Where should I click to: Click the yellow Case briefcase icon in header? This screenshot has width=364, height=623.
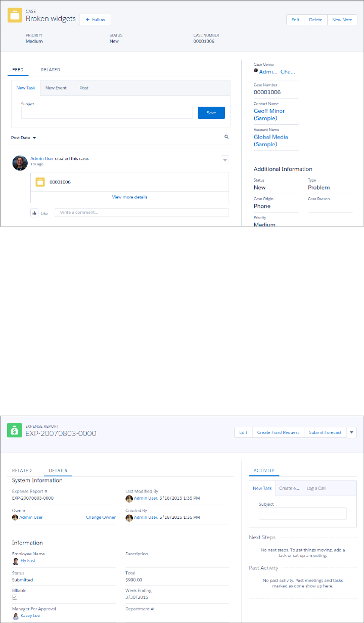point(15,16)
